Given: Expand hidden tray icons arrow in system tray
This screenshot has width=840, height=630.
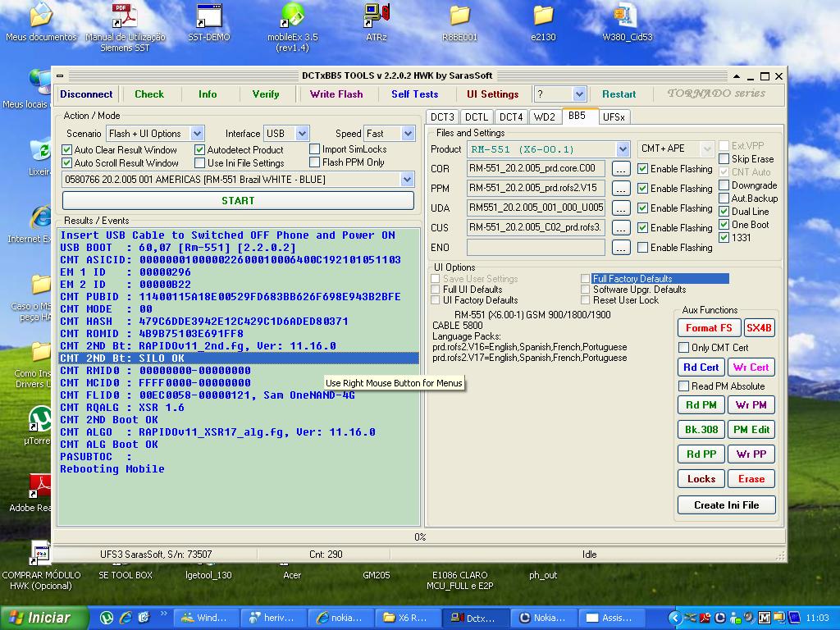Looking at the screenshot, I should [x=674, y=619].
